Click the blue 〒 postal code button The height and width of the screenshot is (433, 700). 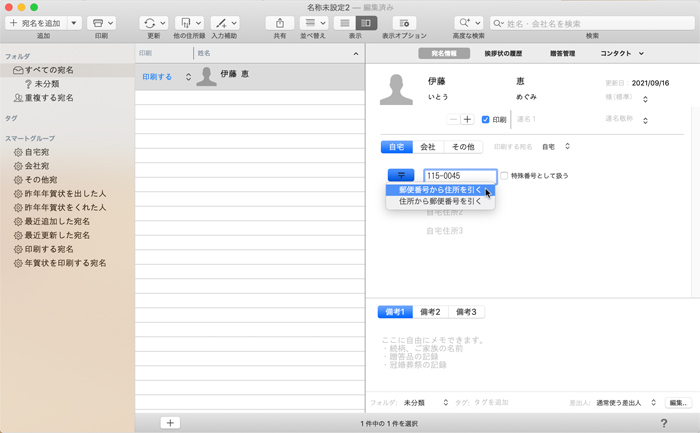[399, 176]
